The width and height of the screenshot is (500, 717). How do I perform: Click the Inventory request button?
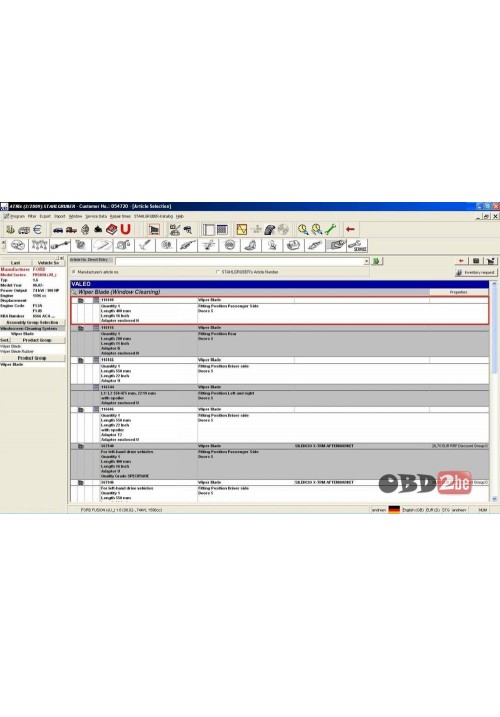pos(477,273)
